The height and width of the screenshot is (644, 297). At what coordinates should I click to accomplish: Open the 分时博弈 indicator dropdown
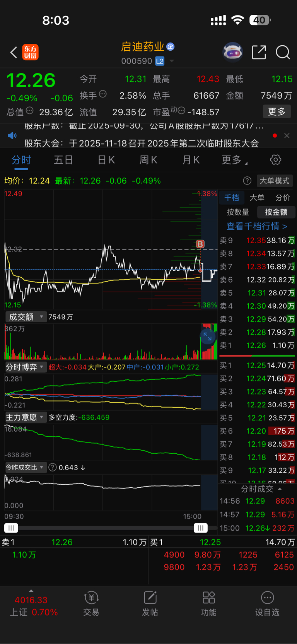click(x=26, y=367)
